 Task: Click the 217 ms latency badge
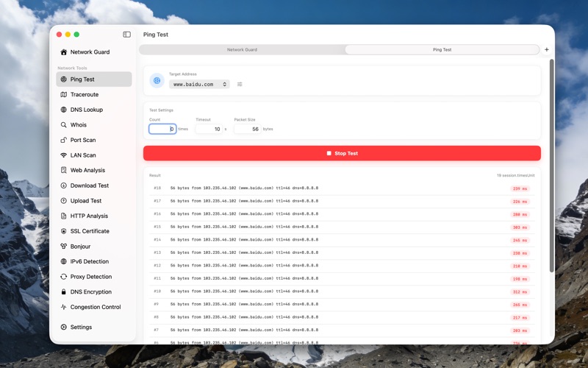(520, 318)
